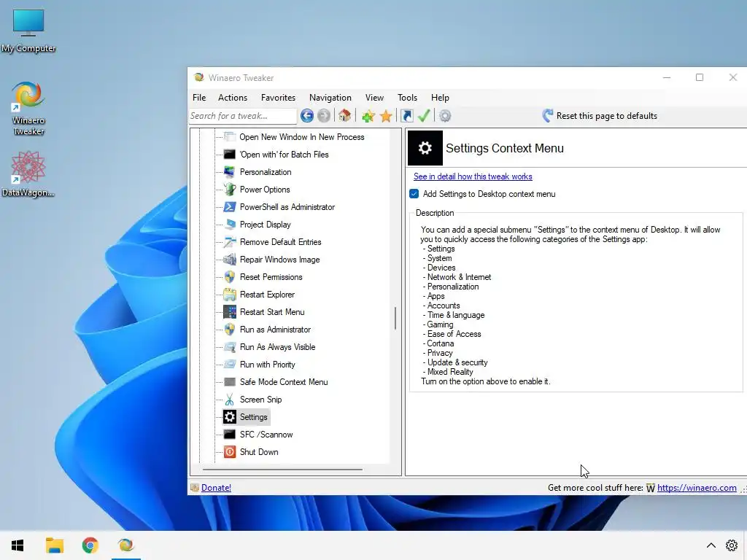
Task: Open the View menu
Action: coord(374,98)
